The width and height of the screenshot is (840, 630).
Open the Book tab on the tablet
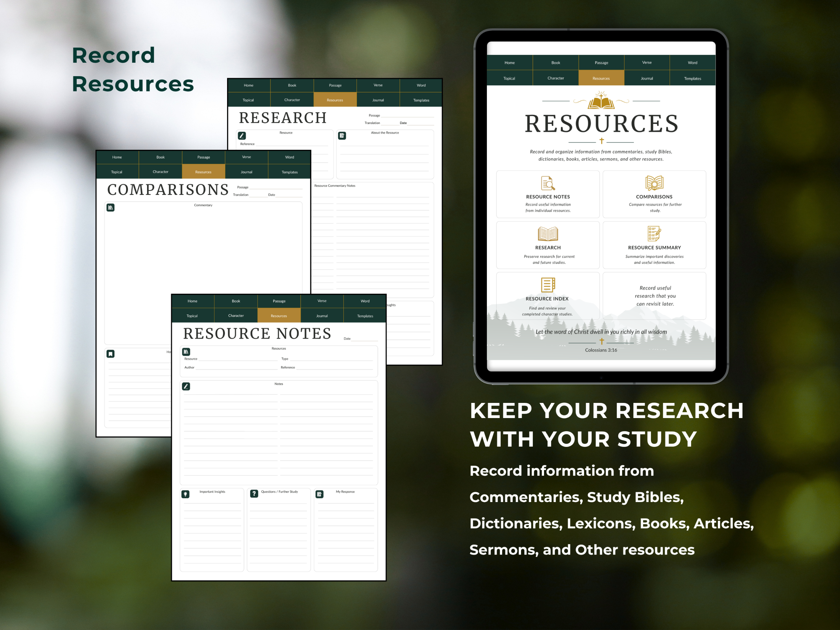click(x=556, y=63)
